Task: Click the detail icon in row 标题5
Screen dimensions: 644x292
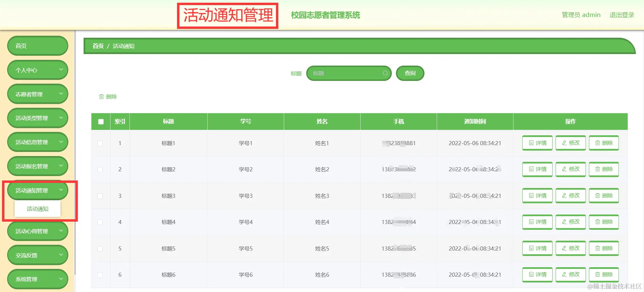Action: click(531, 248)
